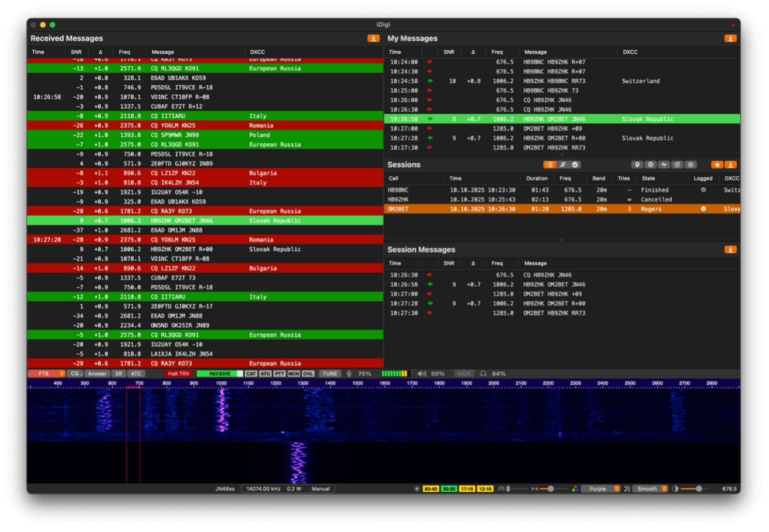The width and height of the screenshot is (769, 532).
Task: Click the Halt TRX button
Action: [179, 373]
